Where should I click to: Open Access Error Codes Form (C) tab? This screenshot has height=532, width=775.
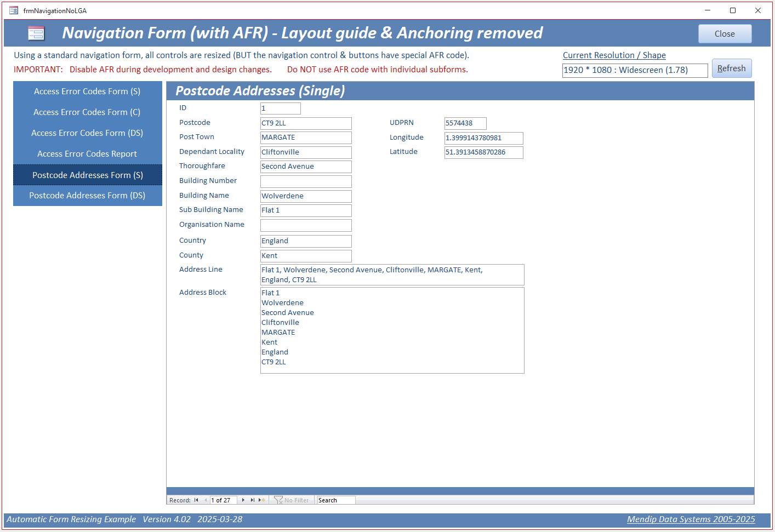coord(88,112)
